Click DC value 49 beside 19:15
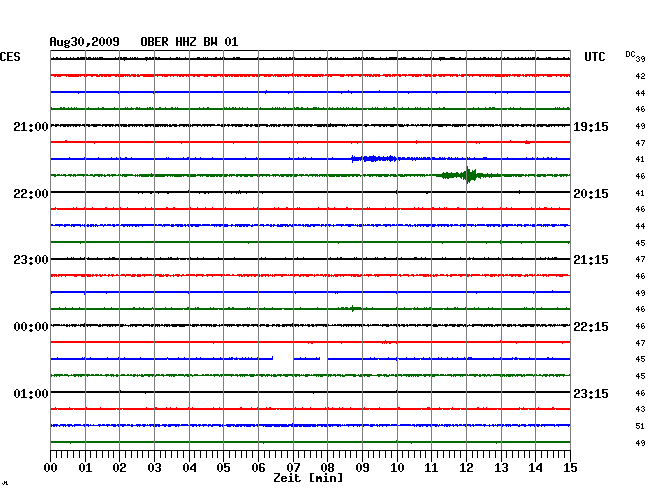The image size is (650, 494). point(640,126)
